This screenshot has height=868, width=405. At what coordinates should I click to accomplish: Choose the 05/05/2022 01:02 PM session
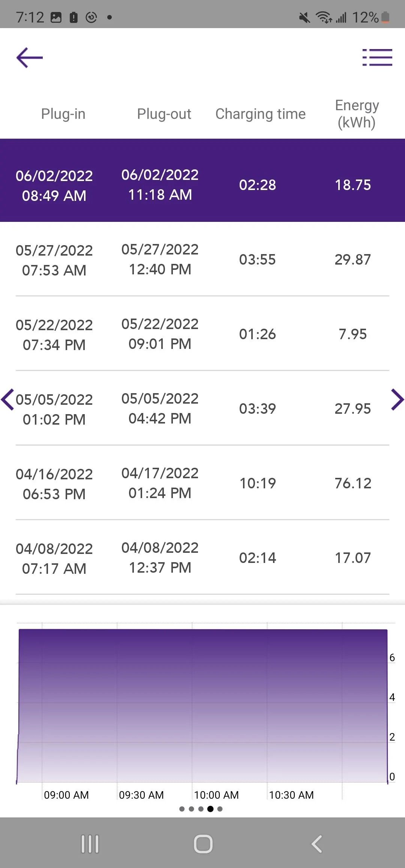coord(202,409)
